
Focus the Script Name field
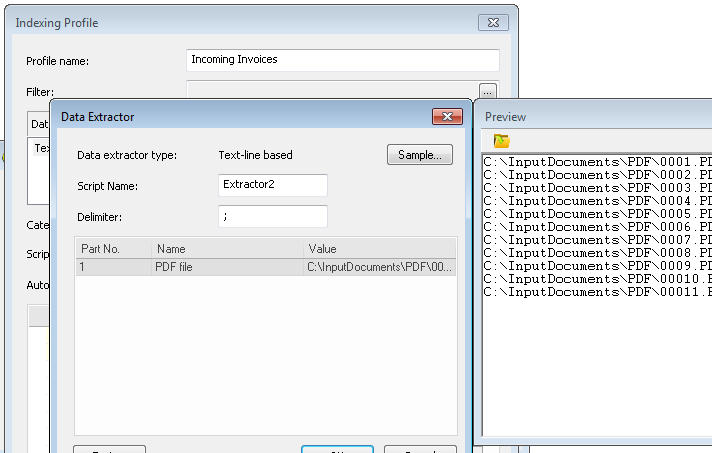coord(272,185)
